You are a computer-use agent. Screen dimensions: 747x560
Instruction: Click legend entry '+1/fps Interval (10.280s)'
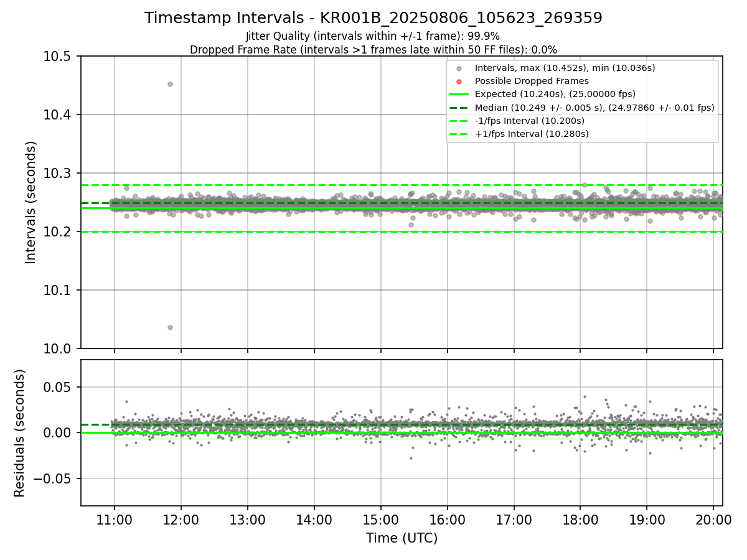(x=532, y=134)
